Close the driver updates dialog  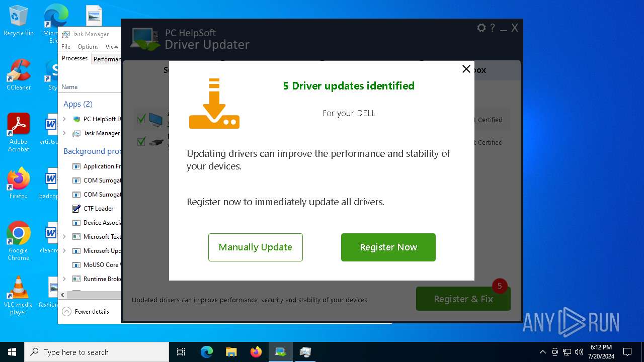[466, 69]
